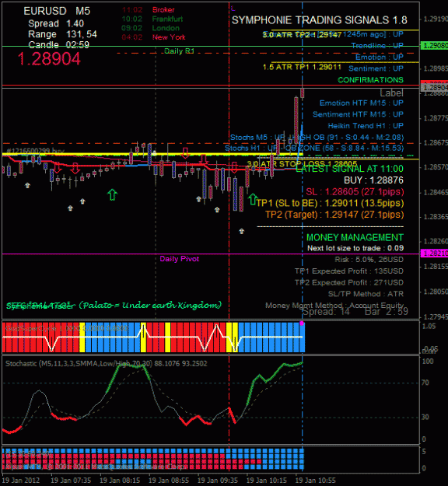
Task: Click the Palato = Under earth Kingdom text
Action: point(150,306)
